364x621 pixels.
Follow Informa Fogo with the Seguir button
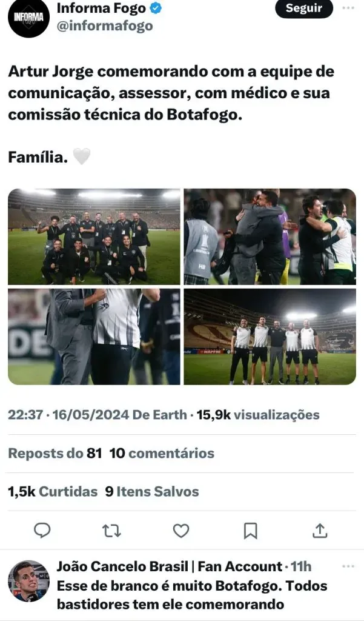(304, 8)
